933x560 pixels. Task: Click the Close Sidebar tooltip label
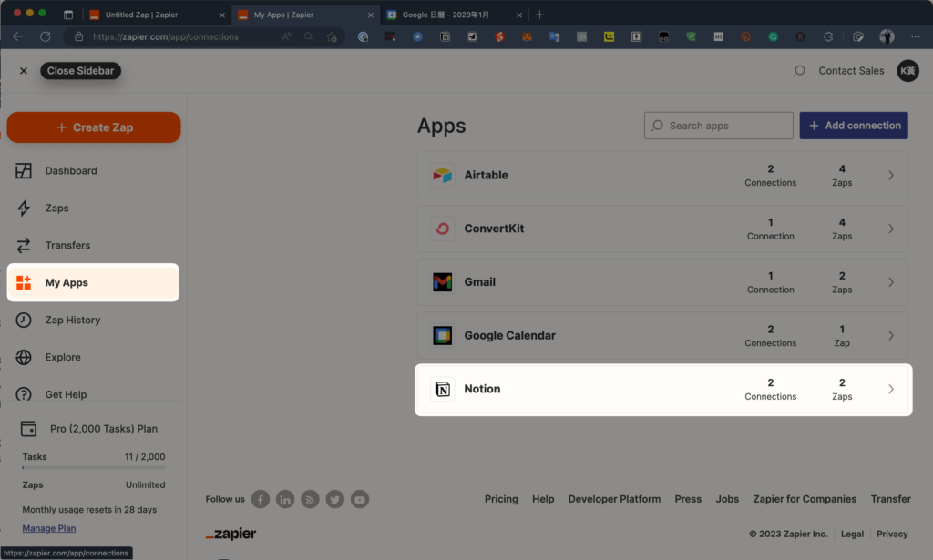coord(80,71)
